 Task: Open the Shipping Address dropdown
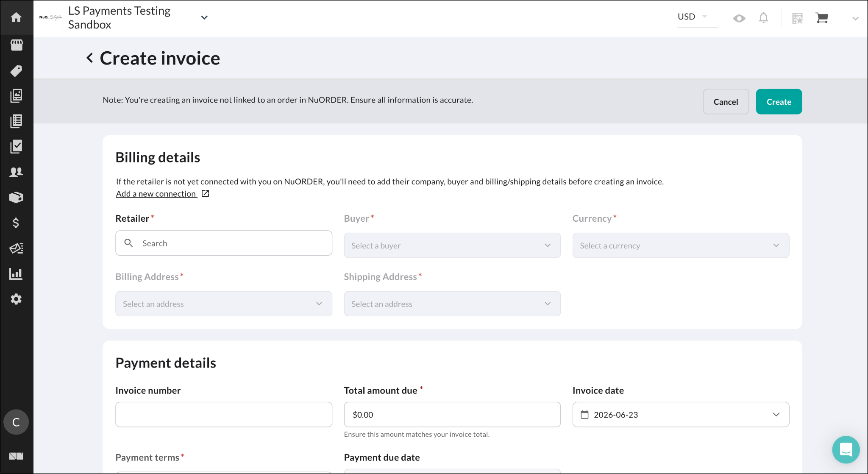point(452,304)
